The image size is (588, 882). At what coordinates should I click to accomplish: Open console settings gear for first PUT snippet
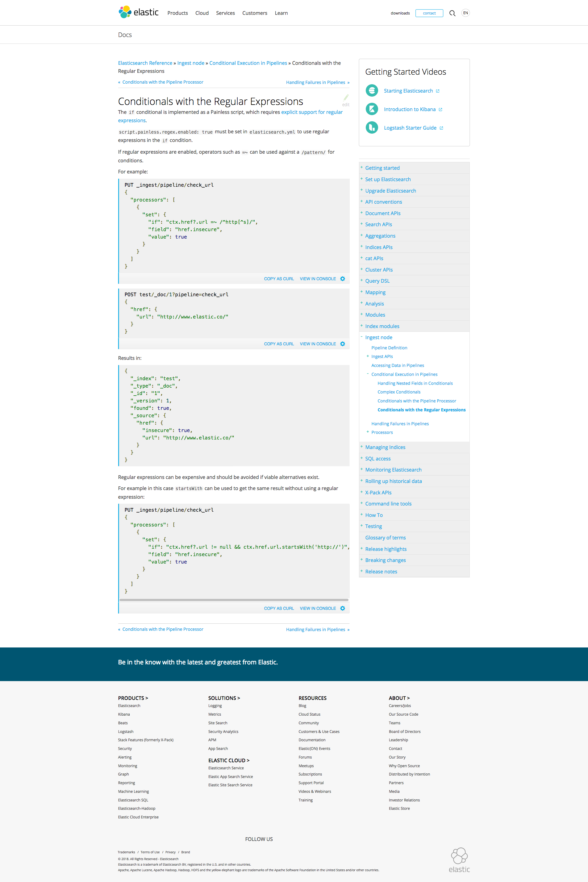[x=342, y=278]
